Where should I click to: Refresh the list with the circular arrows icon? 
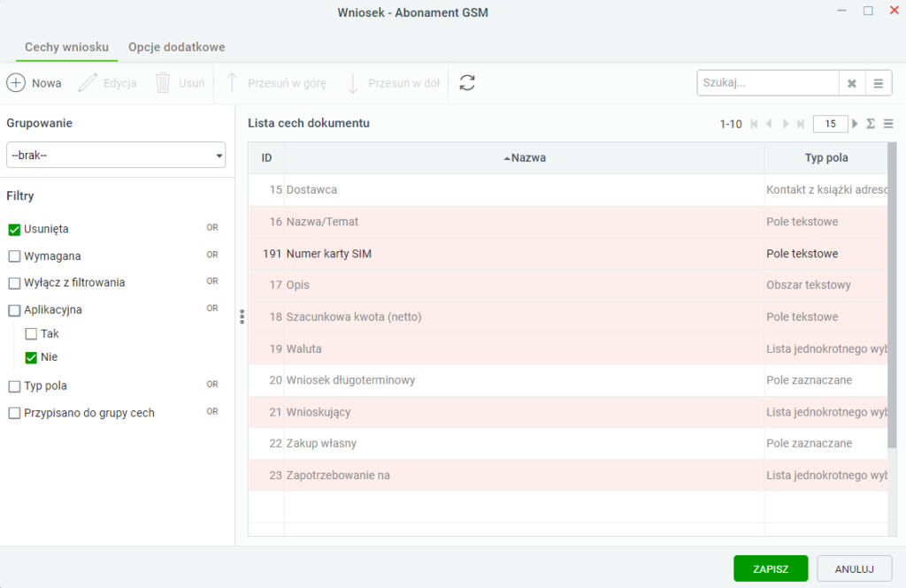coord(467,82)
